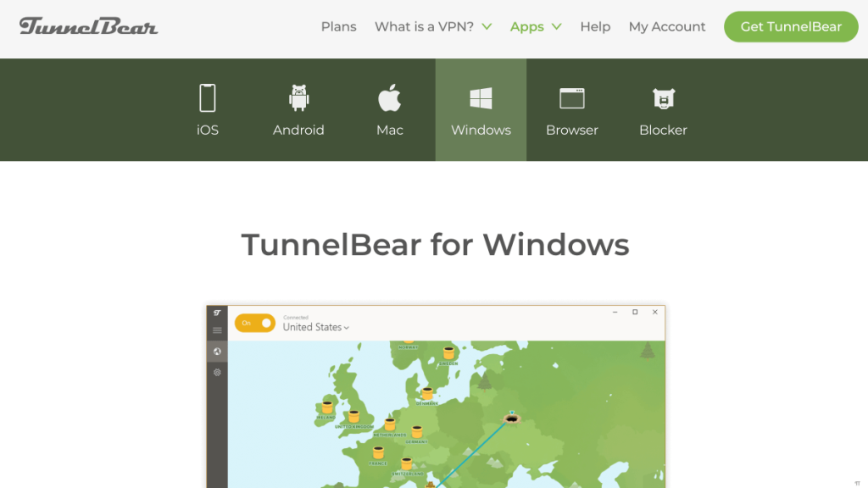Open the app settings gear icon
This screenshot has height=488, width=868.
(x=217, y=373)
